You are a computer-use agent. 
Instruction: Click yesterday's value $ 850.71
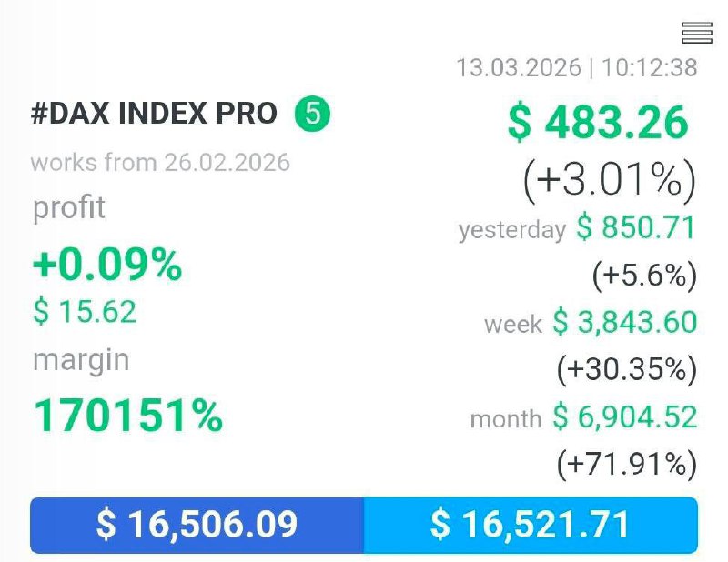coord(636,227)
